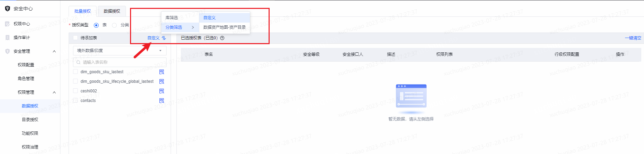Collapse the 安全管理 sidebar section
The height and width of the screenshot is (154, 644).
(54, 51)
